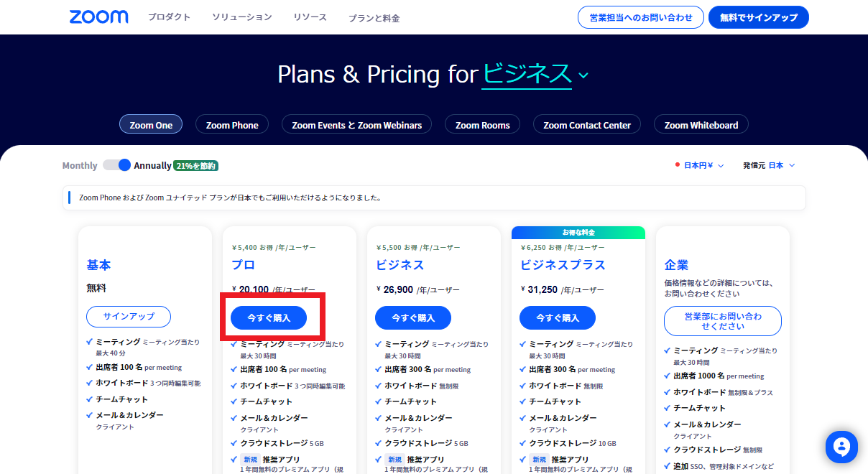Open the 発信元 日本 country dropdown

769,165
